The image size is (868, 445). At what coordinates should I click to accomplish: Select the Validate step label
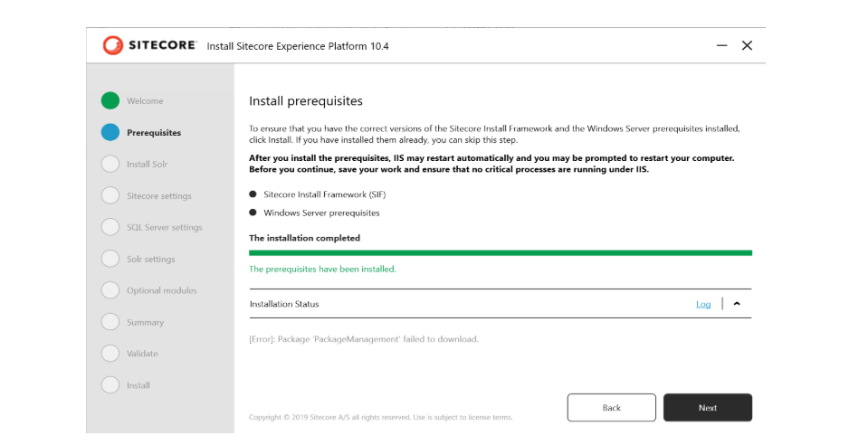pos(142,354)
